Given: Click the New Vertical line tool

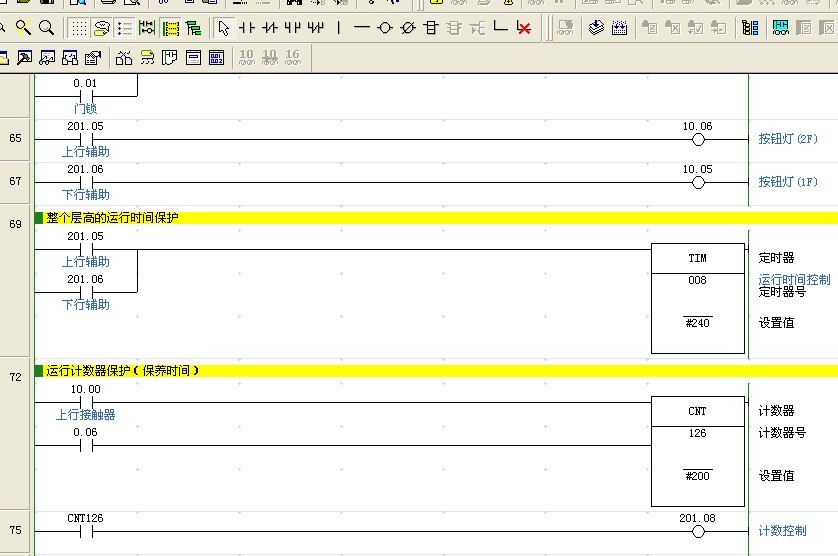Looking at the screenshot, I should (x=338, y=28).
